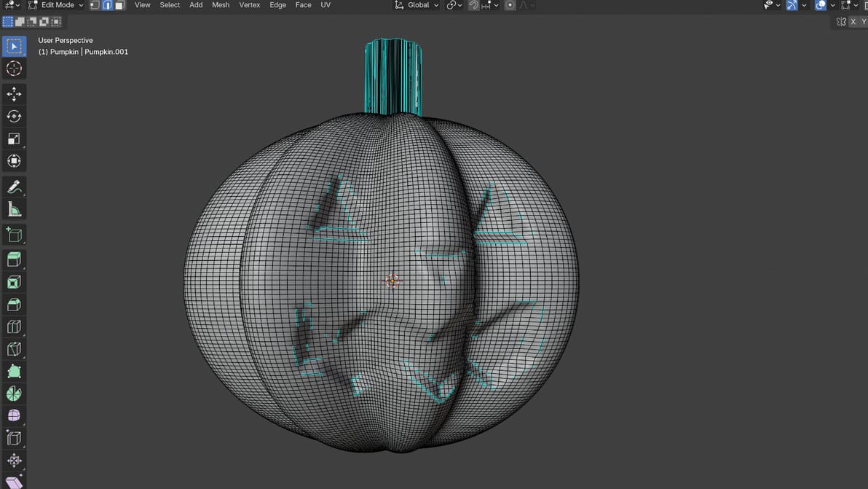Open the Face menu
The width and height of the screenshot is (868, 489).
(304, 5)
